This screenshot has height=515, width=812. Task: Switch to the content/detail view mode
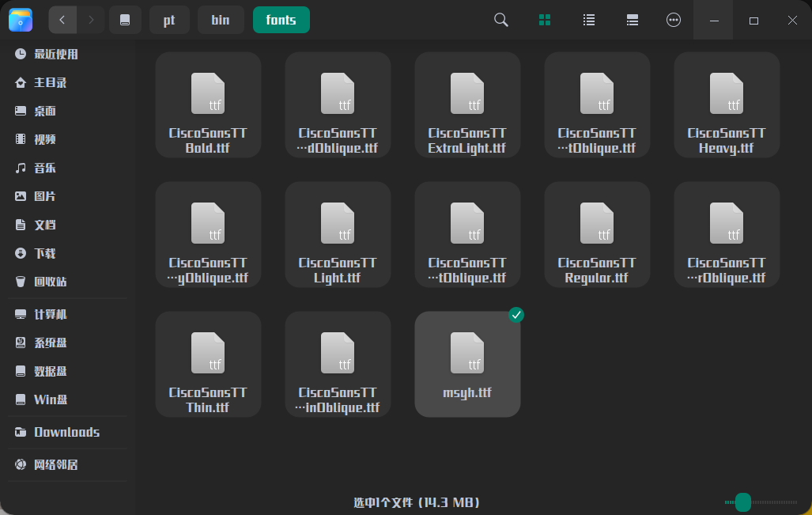632,20
